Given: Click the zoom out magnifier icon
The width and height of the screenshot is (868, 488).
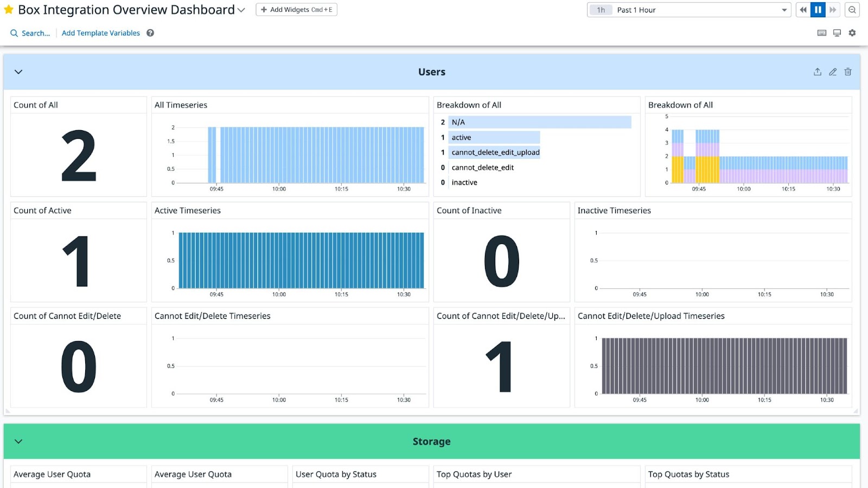Looking at the screenshot, I should coord(852,10).
